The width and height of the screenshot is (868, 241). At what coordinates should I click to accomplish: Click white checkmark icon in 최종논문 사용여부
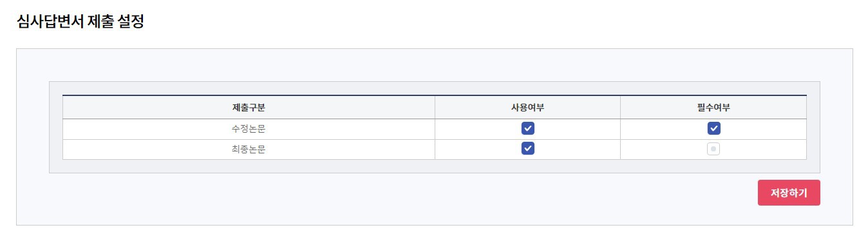click(527, 149)
